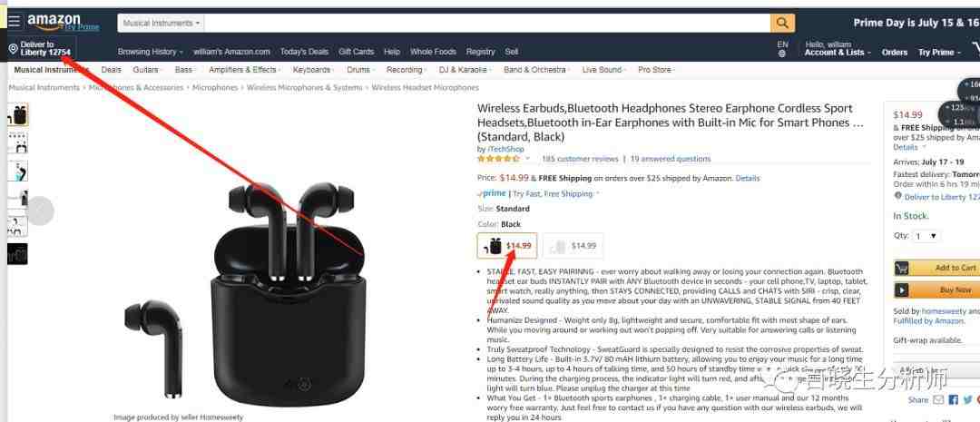Open the Musical Instruments search category dropdown

(162, 23)
